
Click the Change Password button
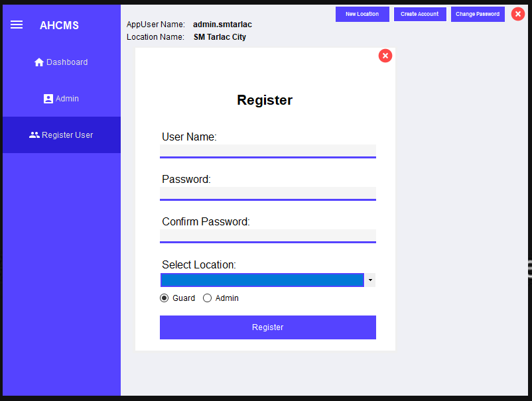478,14
